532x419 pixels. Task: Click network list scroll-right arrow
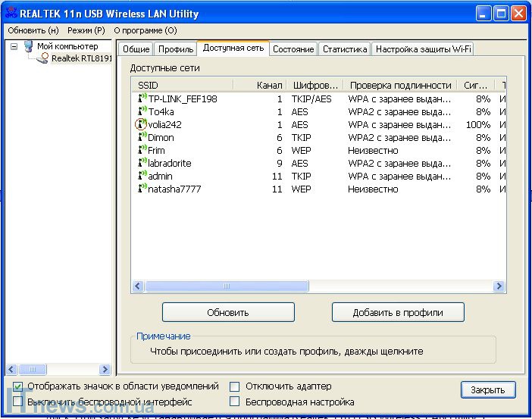(499, 286)
